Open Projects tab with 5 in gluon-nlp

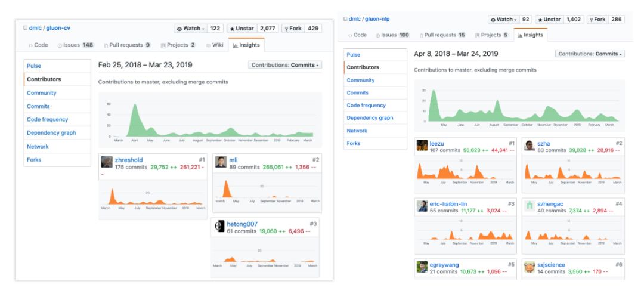pyautogui.click(x=492, y=35)
